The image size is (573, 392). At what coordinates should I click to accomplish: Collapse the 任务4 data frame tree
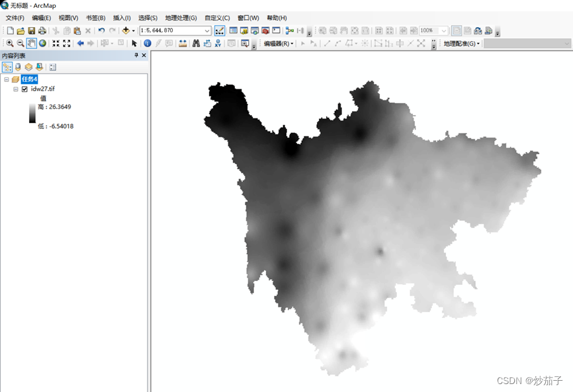[6, 79]
